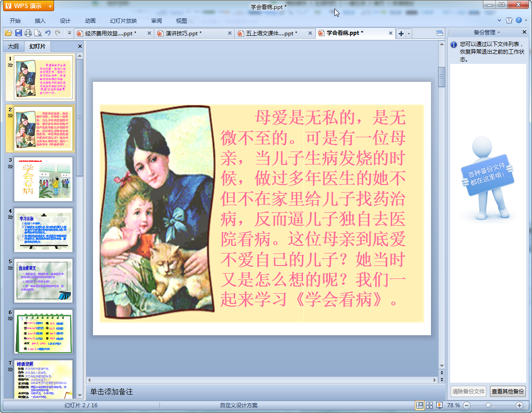Open the WPS 演示 application menu
The height and width of the screenshot is (413, 532).
pyautogui.click(x=25, y=6)
